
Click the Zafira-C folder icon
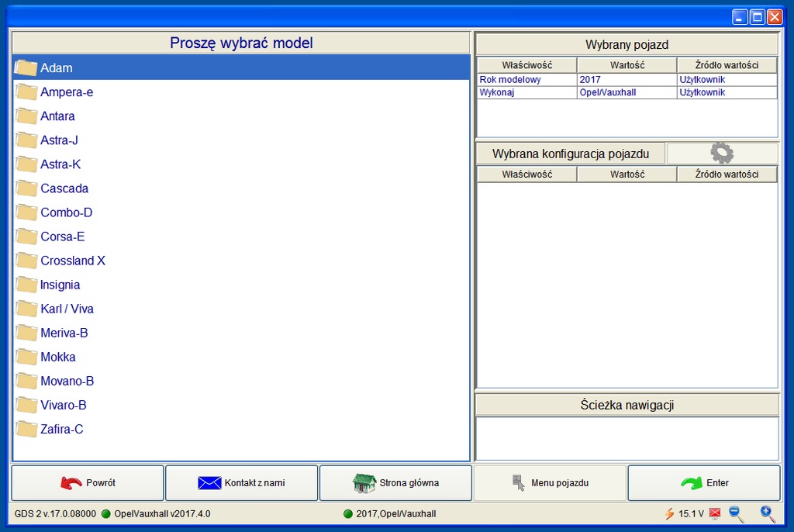coord(26,429)
